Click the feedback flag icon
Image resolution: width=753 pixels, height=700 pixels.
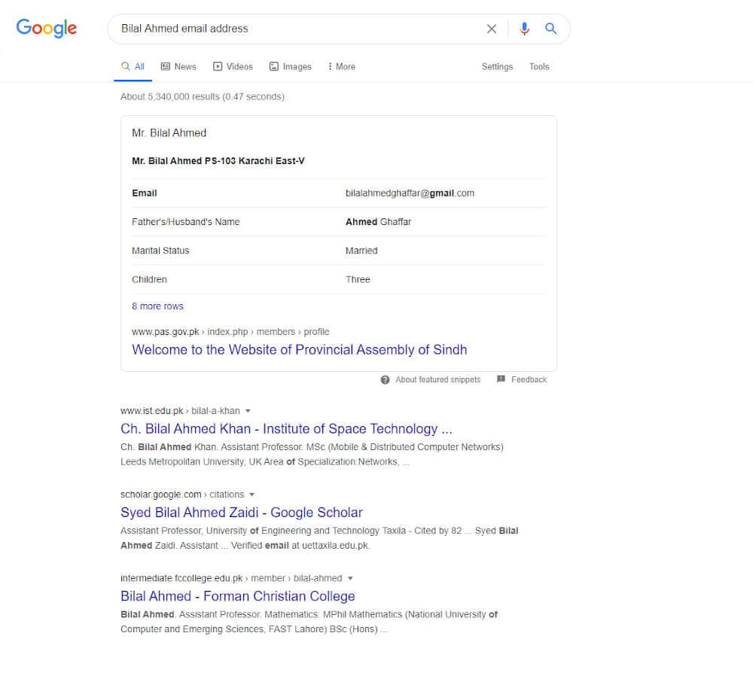[501, 379]
